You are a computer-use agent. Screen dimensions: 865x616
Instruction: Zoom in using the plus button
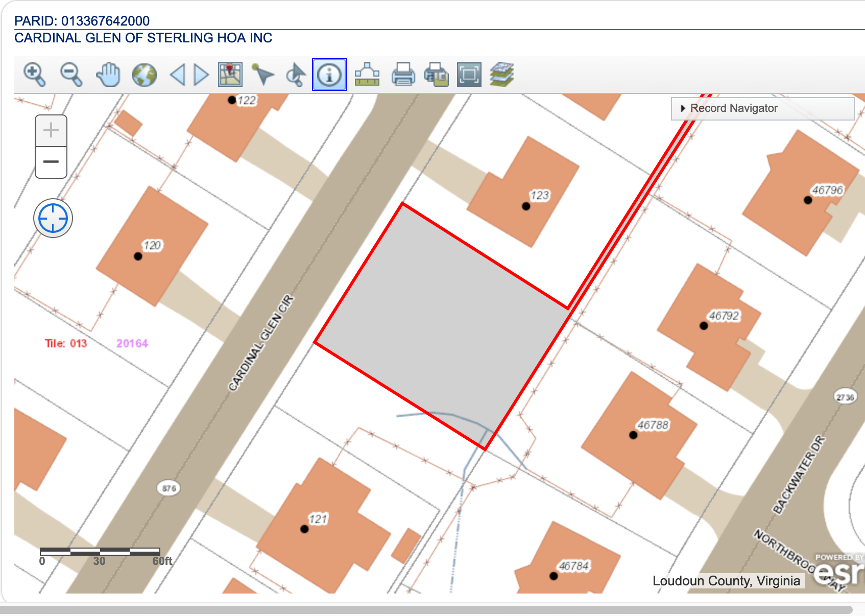click(x=51, y=130)
